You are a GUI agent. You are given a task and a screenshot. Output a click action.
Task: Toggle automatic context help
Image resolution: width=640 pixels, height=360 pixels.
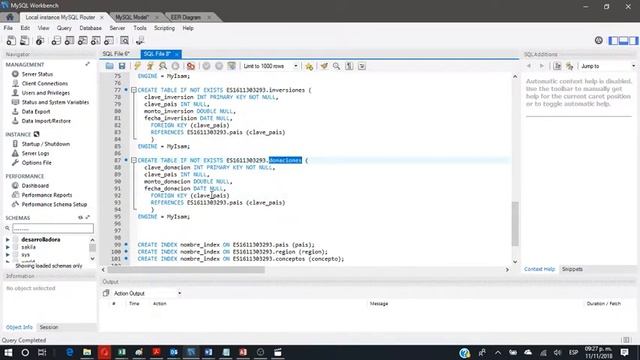(570, 66)
